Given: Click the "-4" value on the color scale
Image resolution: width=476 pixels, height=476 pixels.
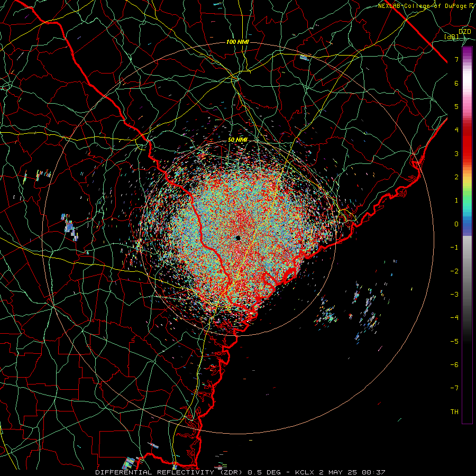Looking at the screenshot, I should coord(454,318).
